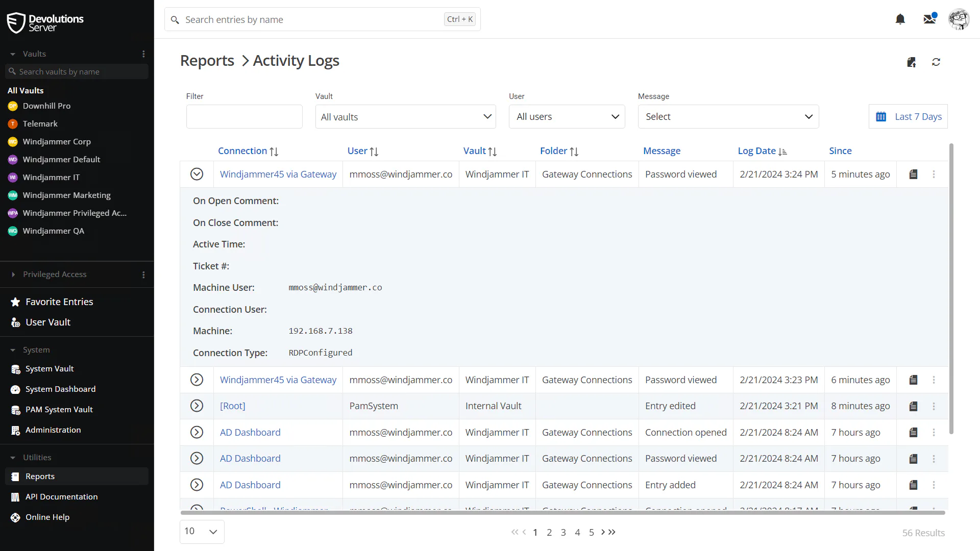The width and height of the screenshot is (980, 551).
Task: Open Last 7 Days date range
Action: pyautogui.click(x=908, y=117)
